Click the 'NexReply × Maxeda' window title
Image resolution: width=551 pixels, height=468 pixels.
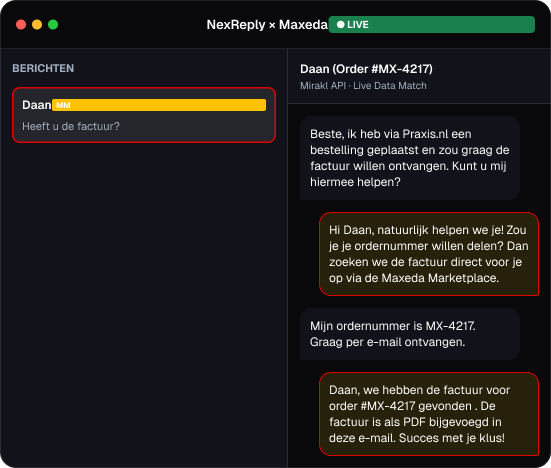tap(267, 25)
